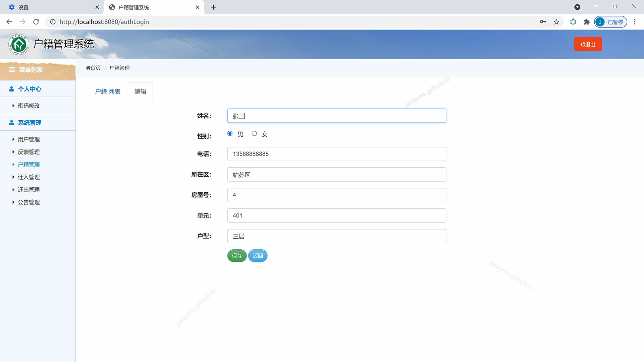Collapse the 系统管理 sidebar section

click(30, 123)
